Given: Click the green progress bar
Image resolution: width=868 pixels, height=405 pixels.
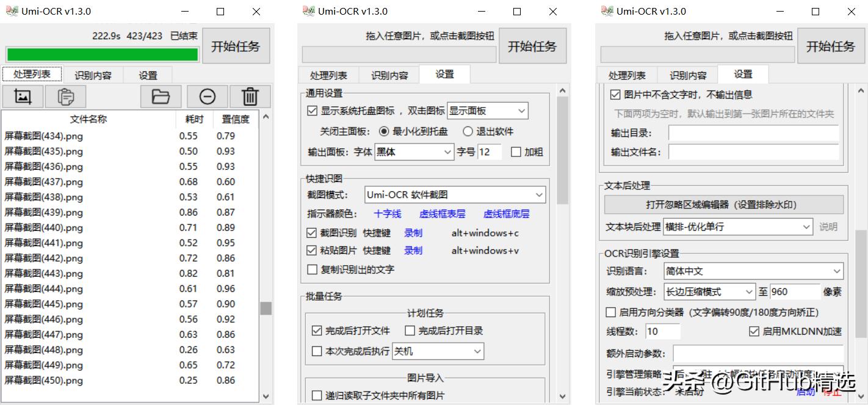Looking at the screenshot, I should pos(101,54).
